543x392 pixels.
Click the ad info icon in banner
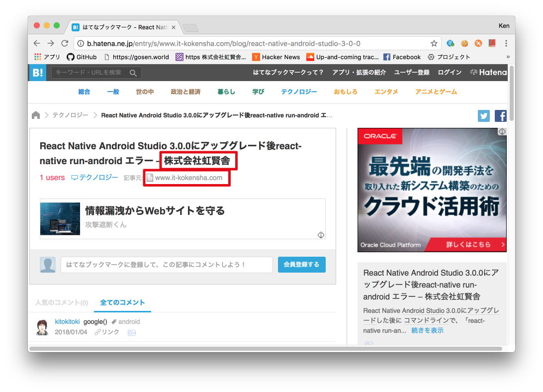click(321, 235)
